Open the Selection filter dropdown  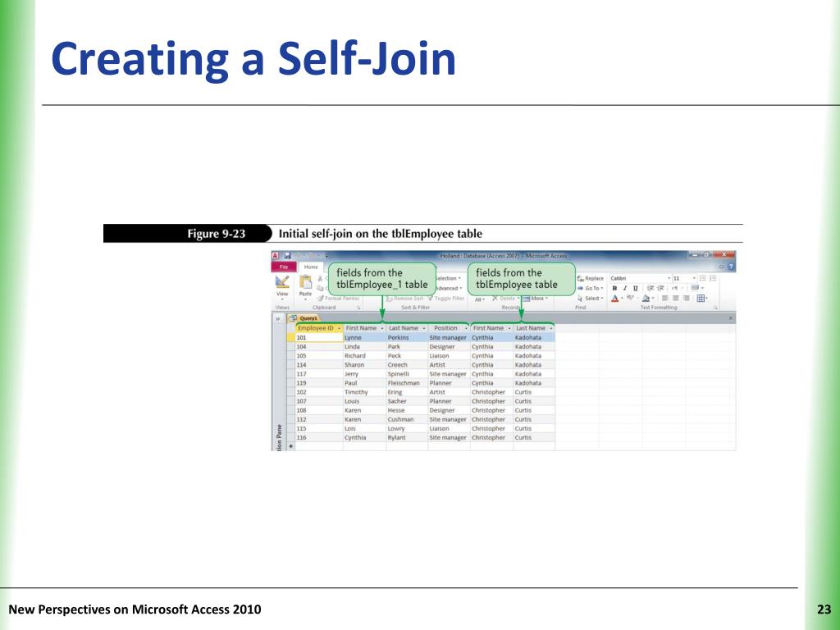coord(449,279)
